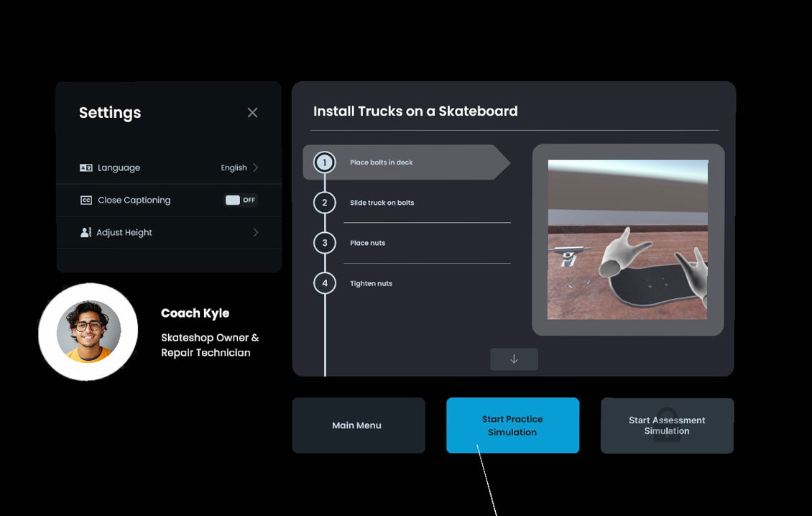812x516 pixels.
Task: Click the Settings panel heading
Action: 110,112
